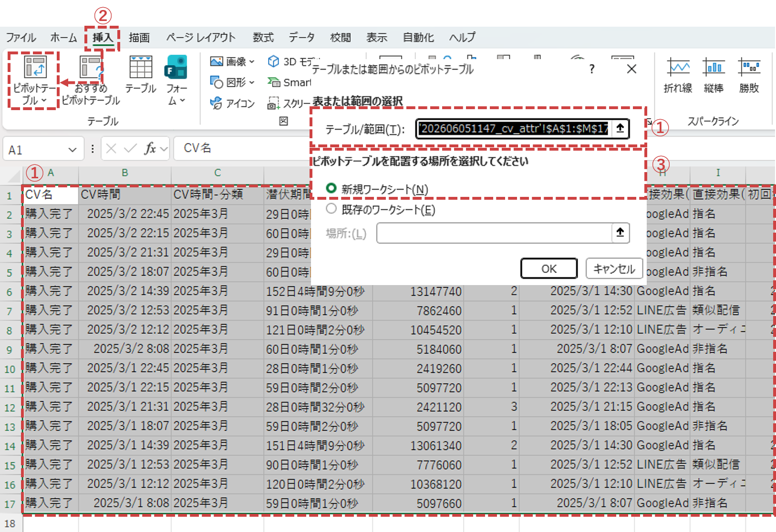Expand the 画像 dropdown chevron
The width and height of the screenshot is (776, 532).
tap(252, 61)
